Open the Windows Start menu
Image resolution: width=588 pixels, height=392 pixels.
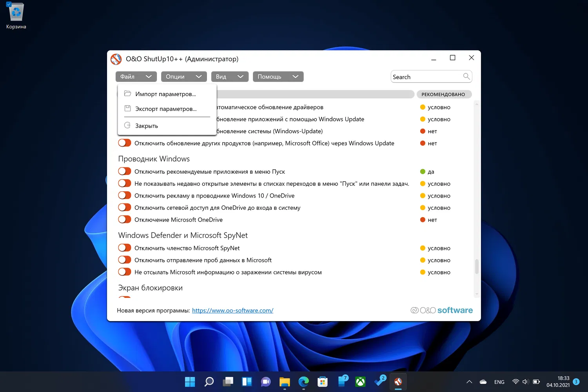pos(190,381)
